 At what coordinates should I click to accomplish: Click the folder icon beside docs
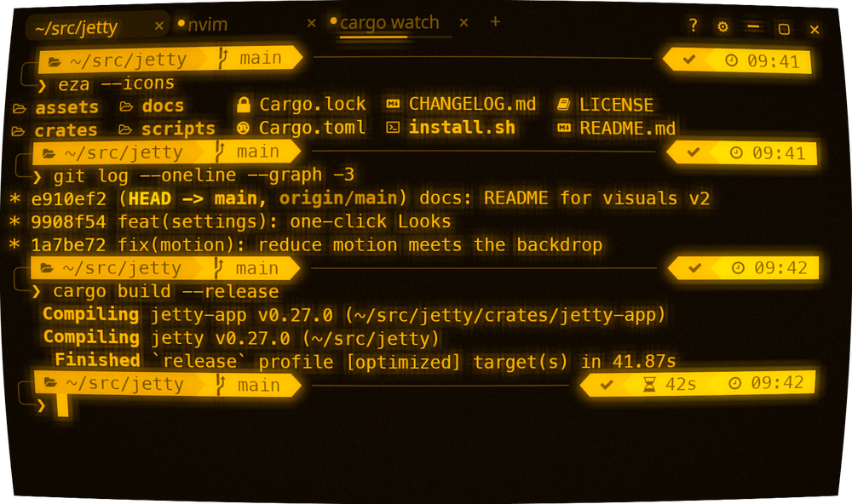click(126, 106)
